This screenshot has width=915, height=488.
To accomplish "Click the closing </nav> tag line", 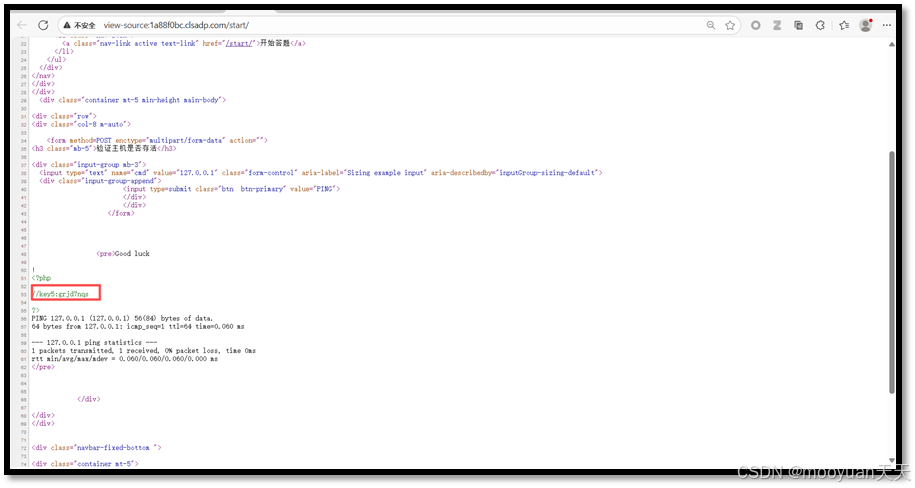I will (x=43, y=76).
